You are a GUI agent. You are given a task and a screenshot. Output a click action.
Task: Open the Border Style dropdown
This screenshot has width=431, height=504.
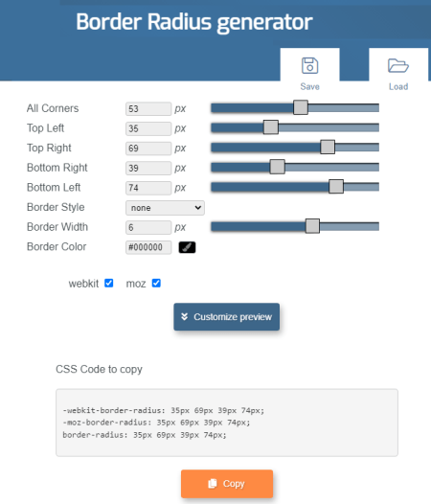(165, 208)
